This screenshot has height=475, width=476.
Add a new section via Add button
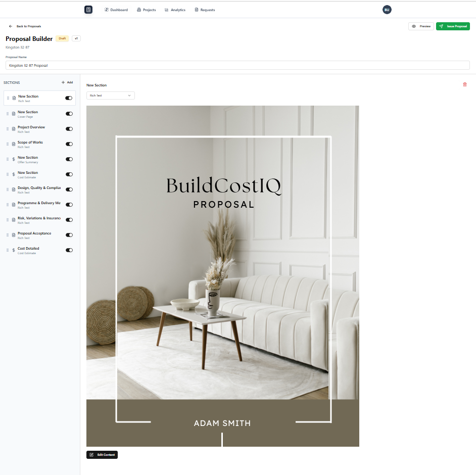point(67,82)
